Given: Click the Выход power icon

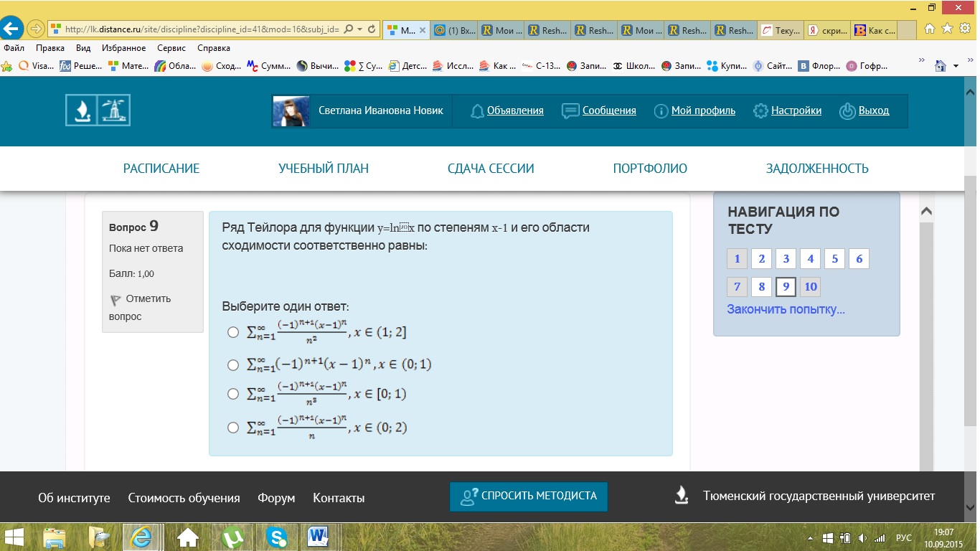Looking at the screenshot, I should 847,111.
